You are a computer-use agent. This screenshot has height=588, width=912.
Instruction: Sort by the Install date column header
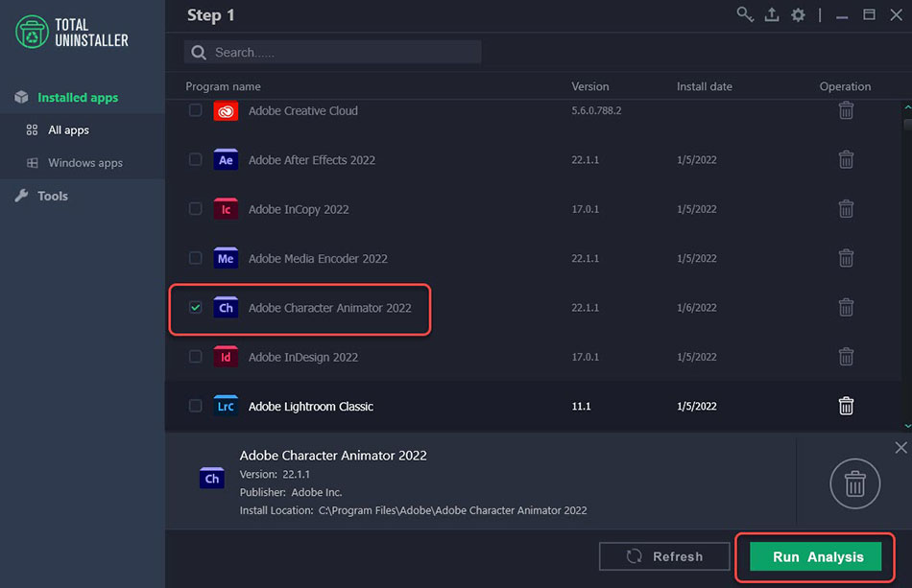[x=705, y=86]
